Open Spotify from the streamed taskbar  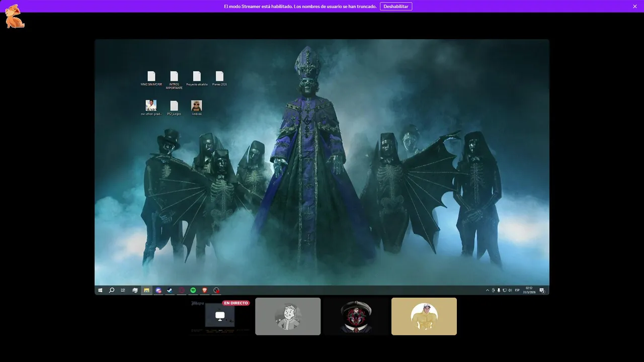193,290
